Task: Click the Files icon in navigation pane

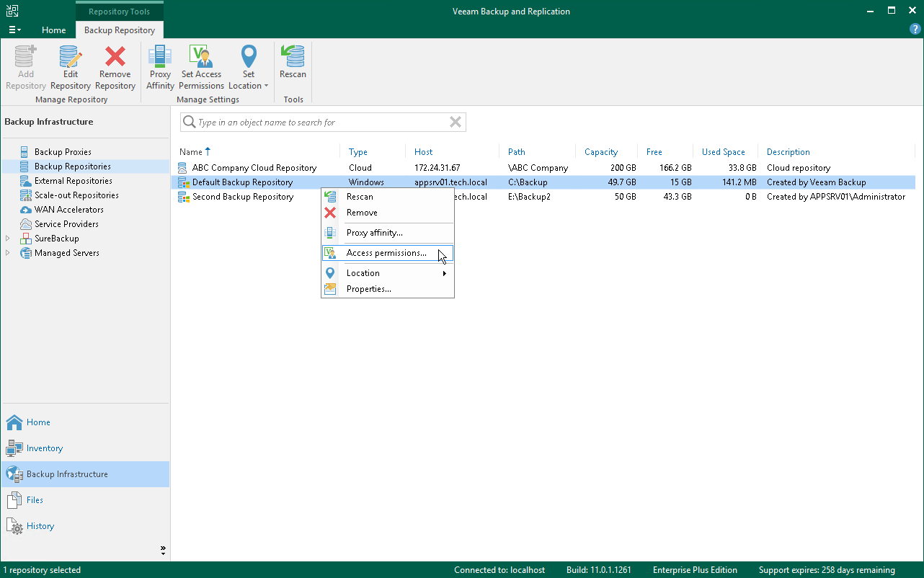Action: coord(14,500)
